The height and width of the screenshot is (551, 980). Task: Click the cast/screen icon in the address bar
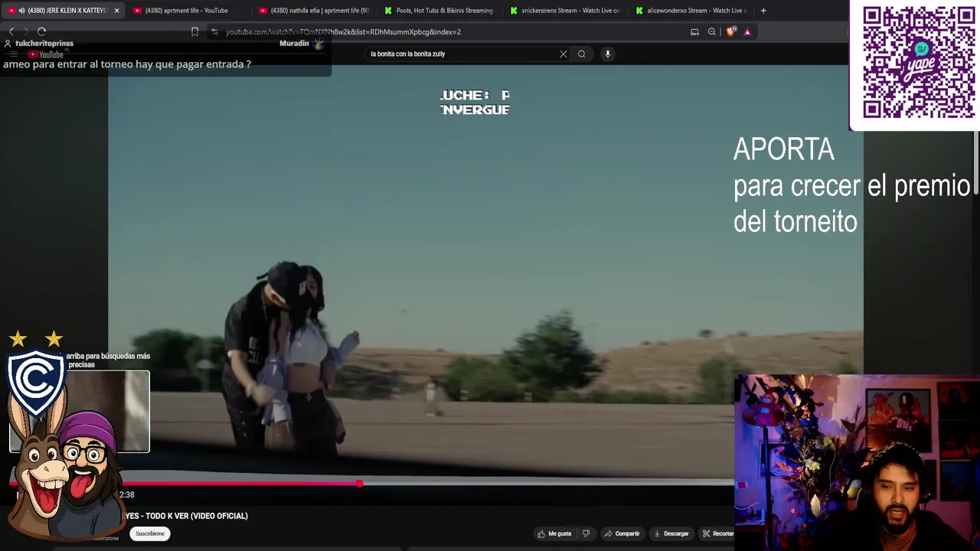coord(694,31)
